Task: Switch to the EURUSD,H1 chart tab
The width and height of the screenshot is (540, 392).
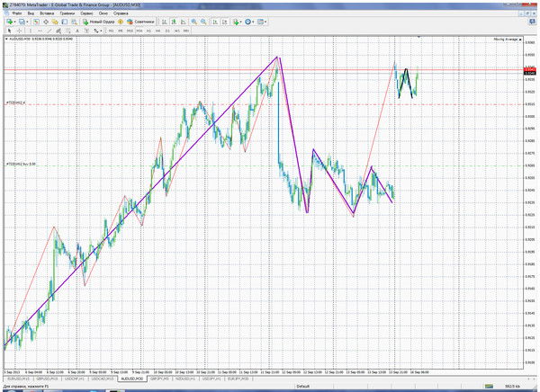Action: pyautogui.click(x=15, y=379)
